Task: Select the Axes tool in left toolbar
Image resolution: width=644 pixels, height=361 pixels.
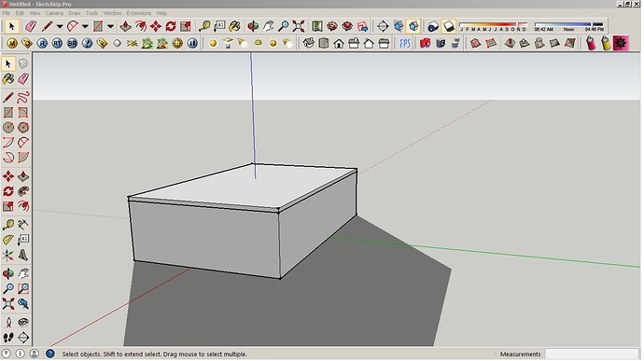Action: tap(8, 256)
